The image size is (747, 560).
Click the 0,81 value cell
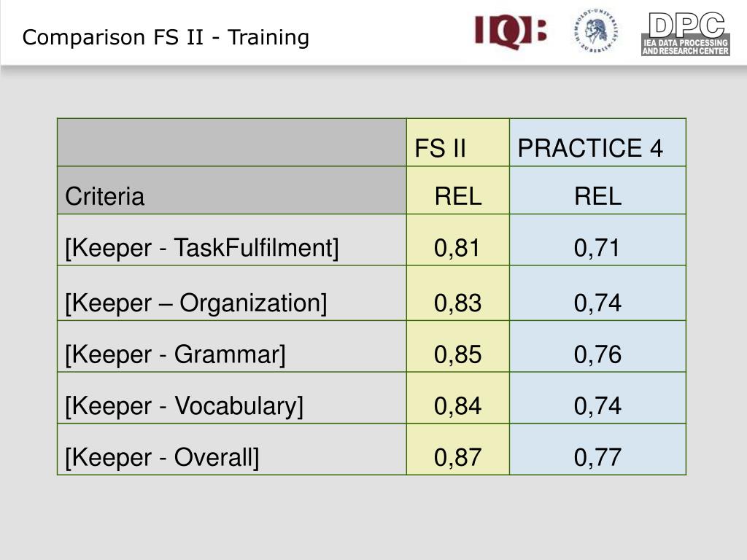tap(458, 240)
